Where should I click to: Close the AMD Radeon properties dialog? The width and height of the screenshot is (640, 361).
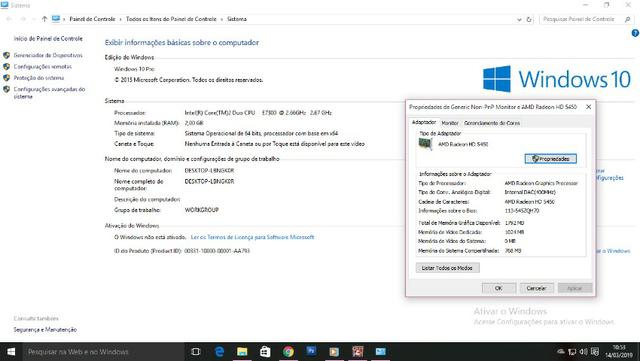point(588,107)
